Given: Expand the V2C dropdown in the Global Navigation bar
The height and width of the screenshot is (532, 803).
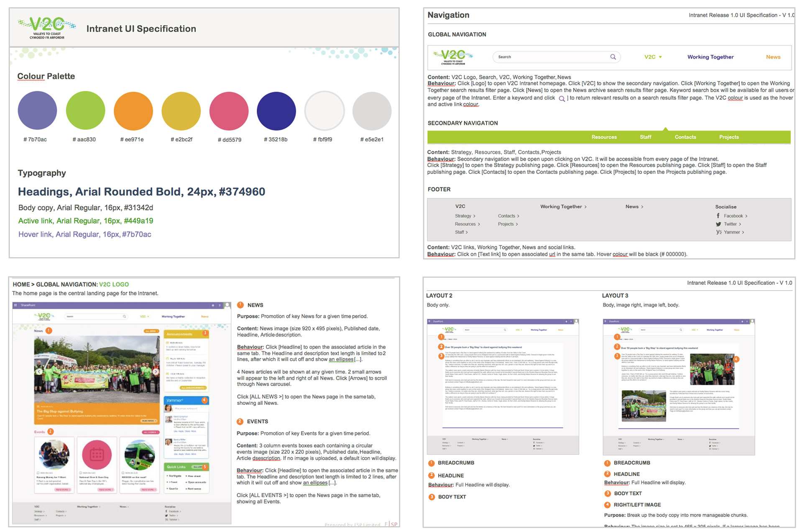Looking at the screenshot, I should (653, 57).
